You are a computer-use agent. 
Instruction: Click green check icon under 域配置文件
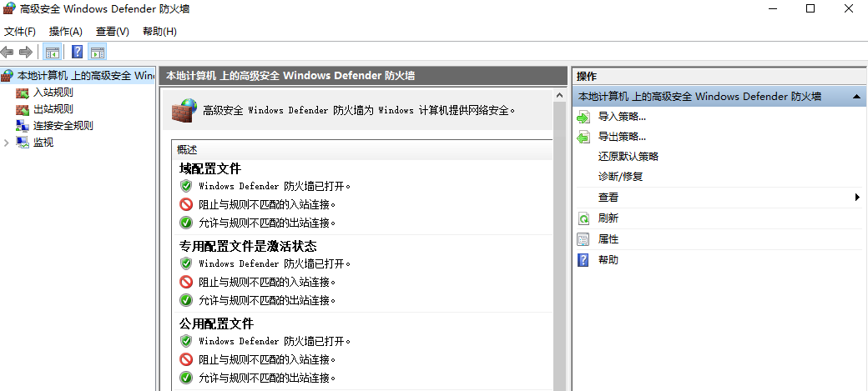pyautogui.click(x=186, y=223)
